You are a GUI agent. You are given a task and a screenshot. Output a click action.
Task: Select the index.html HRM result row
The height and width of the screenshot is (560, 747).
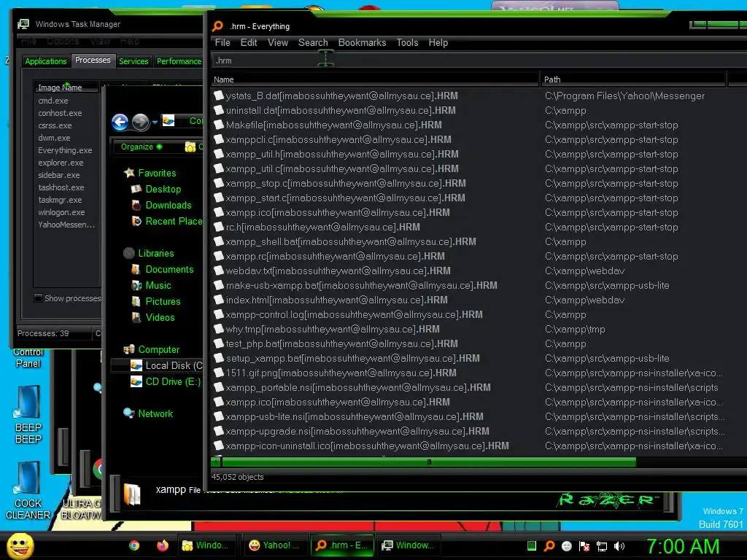click(337, 300)
